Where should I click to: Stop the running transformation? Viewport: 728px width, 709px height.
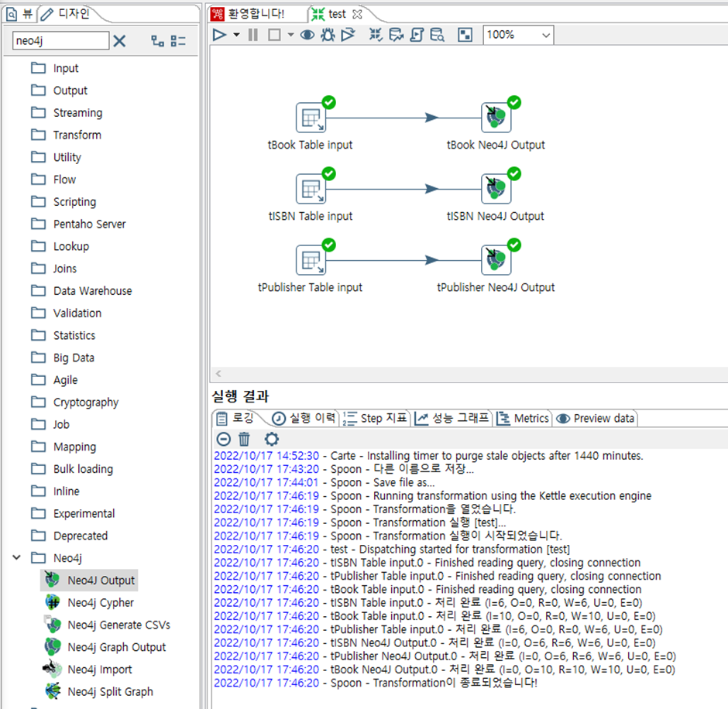(x=274, y=35)
